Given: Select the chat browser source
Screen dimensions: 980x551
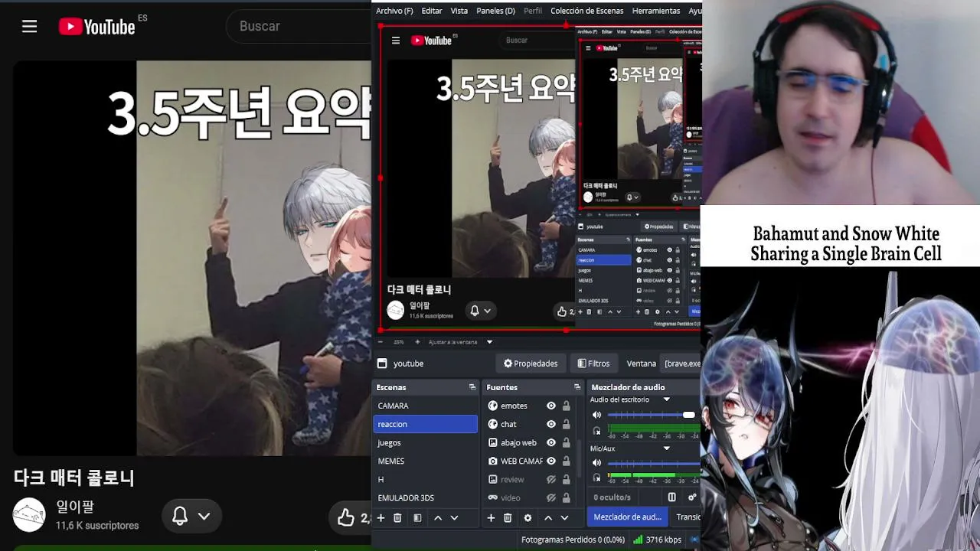Looking at the screenshot, I should (x=508, y=424).
